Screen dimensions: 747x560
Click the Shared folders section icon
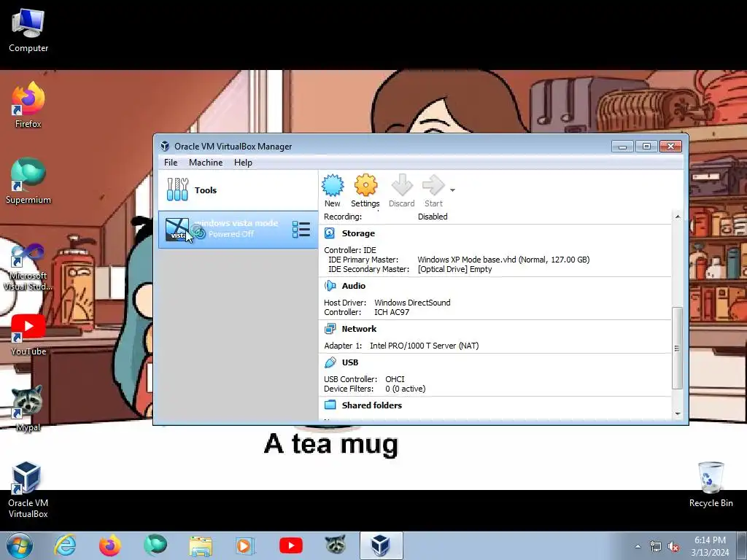point(330,405)
